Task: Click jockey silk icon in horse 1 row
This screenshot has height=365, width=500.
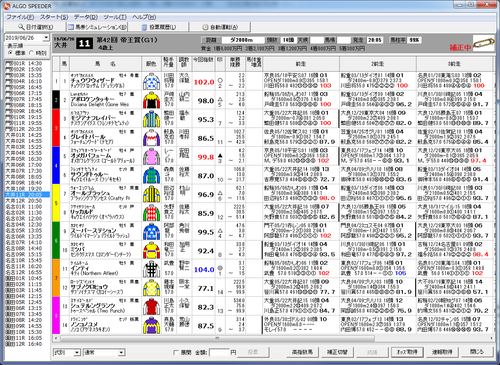Action: tap(151, 81)
